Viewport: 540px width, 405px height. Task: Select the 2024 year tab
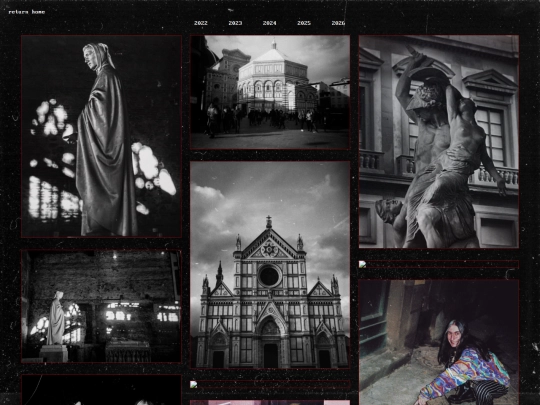[269, 23]
